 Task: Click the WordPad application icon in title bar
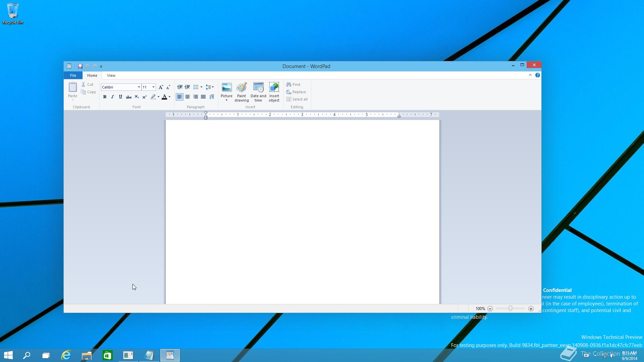(69, 66)
